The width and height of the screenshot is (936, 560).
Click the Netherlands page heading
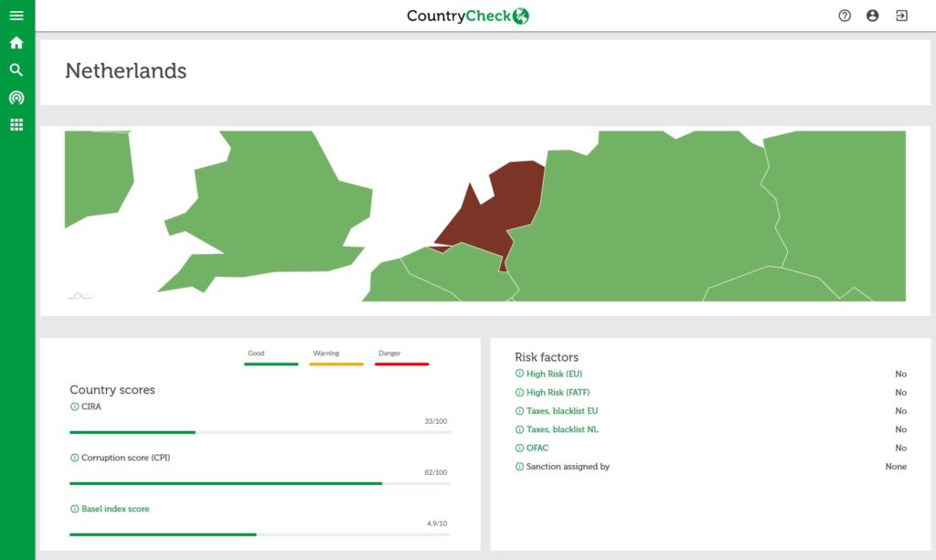pyautogui.click(x=126, y=71)
